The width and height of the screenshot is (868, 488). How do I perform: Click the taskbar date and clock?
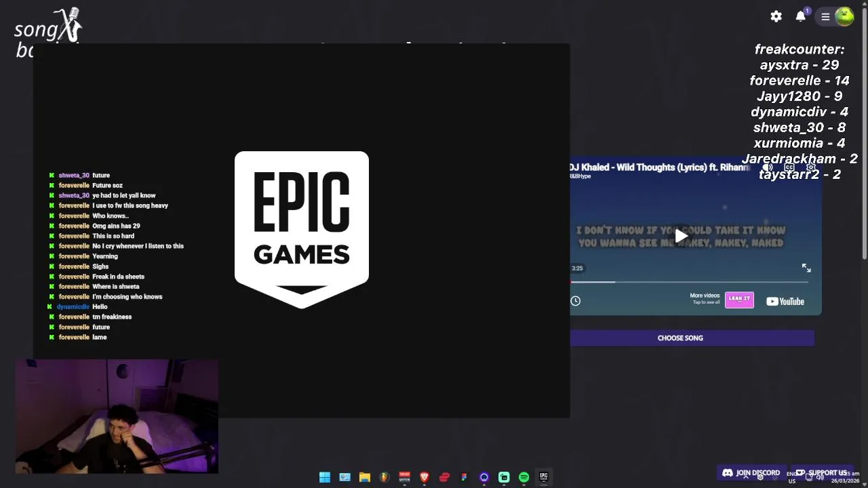[x=845, y=477]
